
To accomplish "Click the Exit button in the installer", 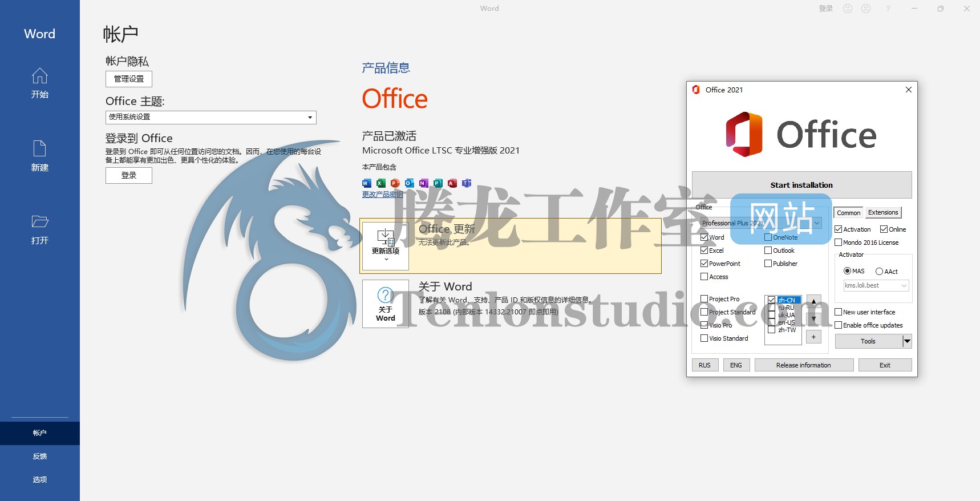I will point(885,365).
